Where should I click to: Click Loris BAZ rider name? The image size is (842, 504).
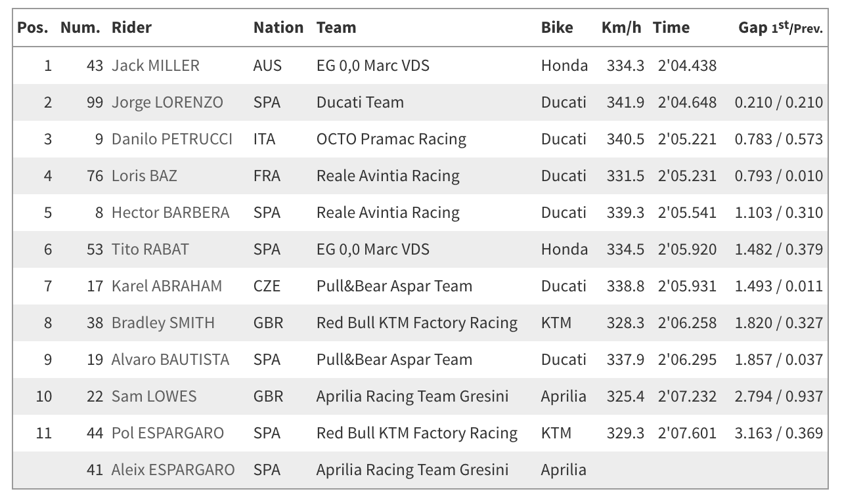tap(144, 176)
